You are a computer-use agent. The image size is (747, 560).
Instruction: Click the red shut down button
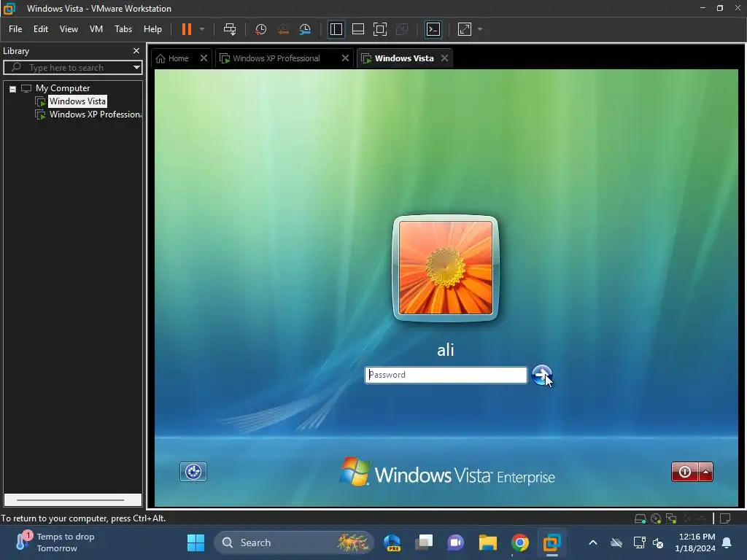coord(684,472)
